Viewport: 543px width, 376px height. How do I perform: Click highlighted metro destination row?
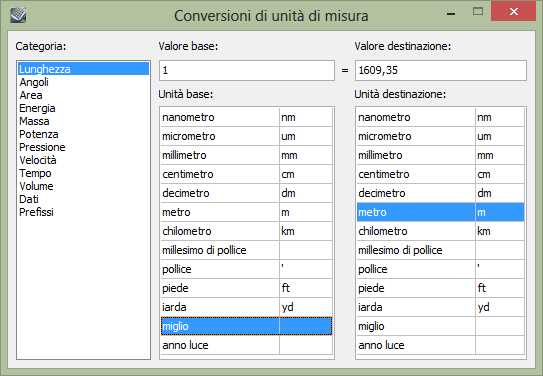[440, 212]
